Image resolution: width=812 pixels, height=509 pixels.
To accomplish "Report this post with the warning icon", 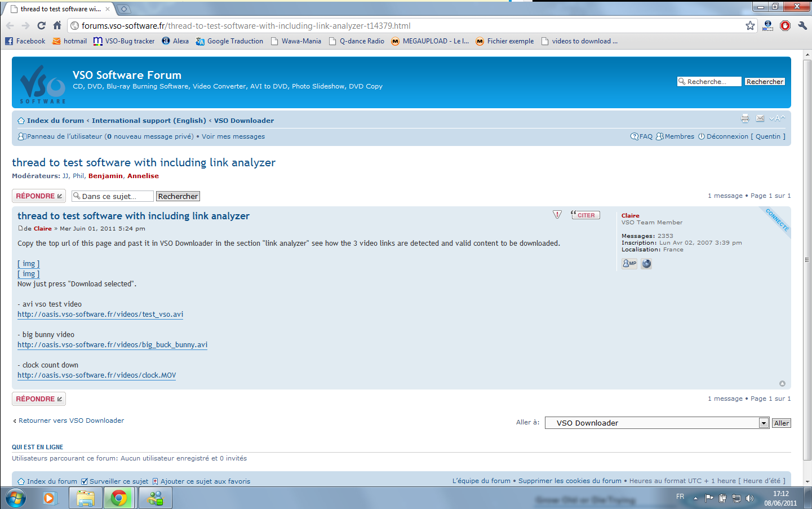I will (x=557, y=215).
